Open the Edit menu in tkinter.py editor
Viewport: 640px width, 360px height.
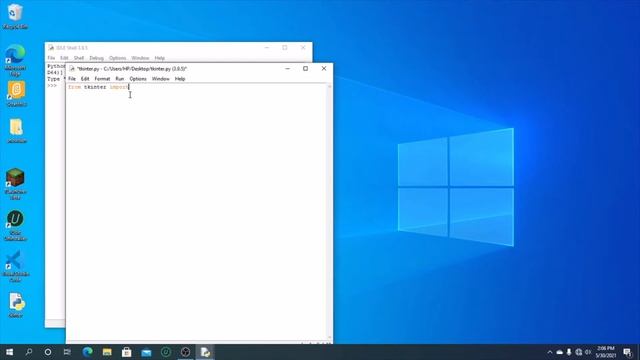[85, 79]
